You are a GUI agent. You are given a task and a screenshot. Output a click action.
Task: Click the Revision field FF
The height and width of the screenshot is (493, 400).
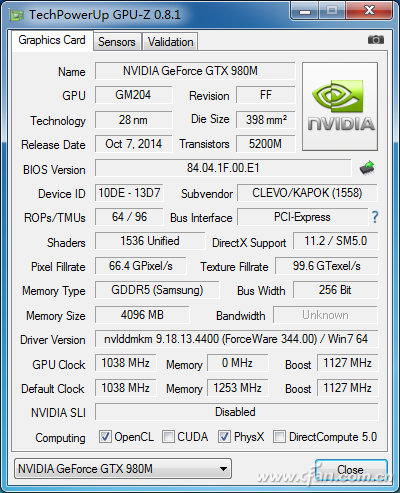tap(266, 95)
